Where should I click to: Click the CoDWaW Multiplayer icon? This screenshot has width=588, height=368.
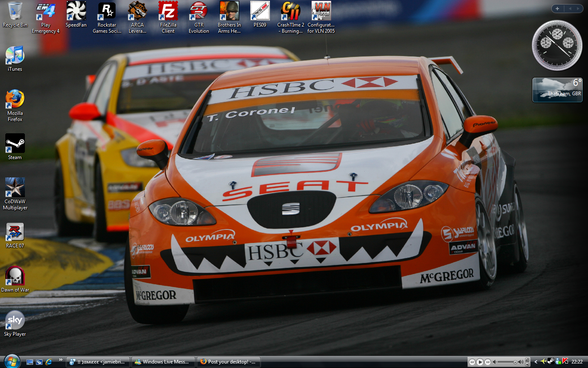pyautogui.click(x=15, y=194)
